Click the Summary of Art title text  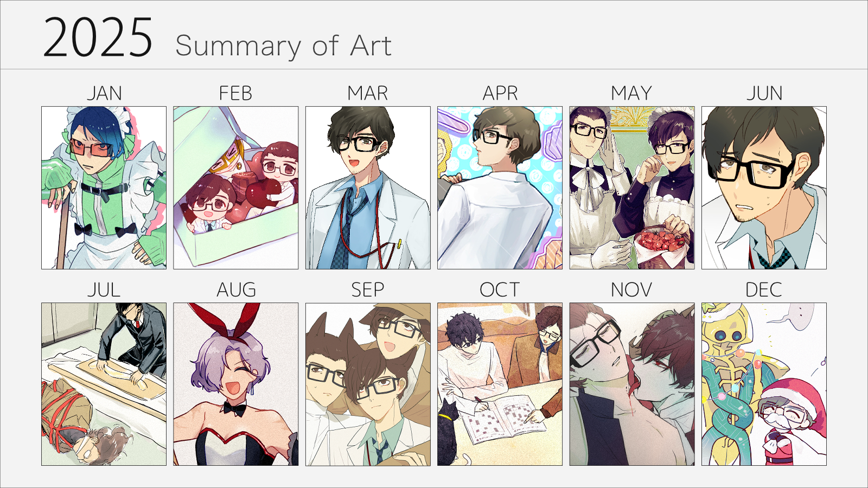tap(283, 46)
